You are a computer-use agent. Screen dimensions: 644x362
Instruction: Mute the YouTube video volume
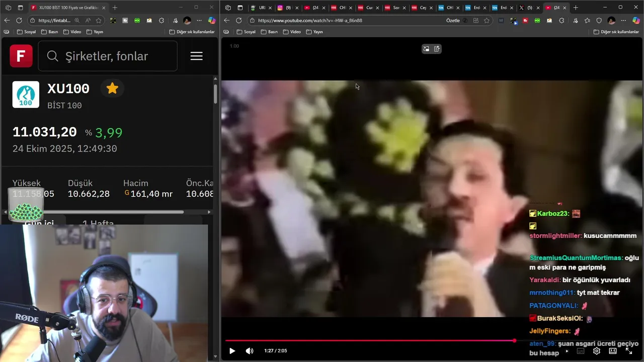[249, 351]
